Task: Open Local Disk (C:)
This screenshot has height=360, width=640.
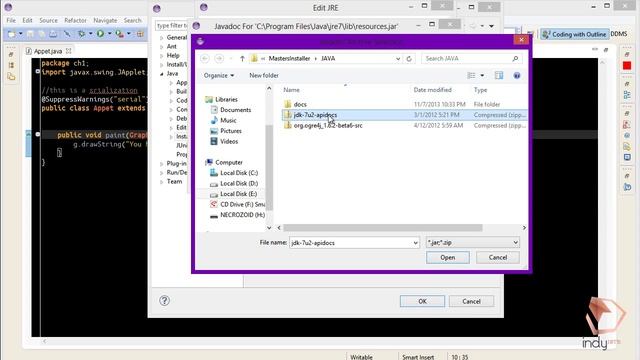Action: pos(234,173)
